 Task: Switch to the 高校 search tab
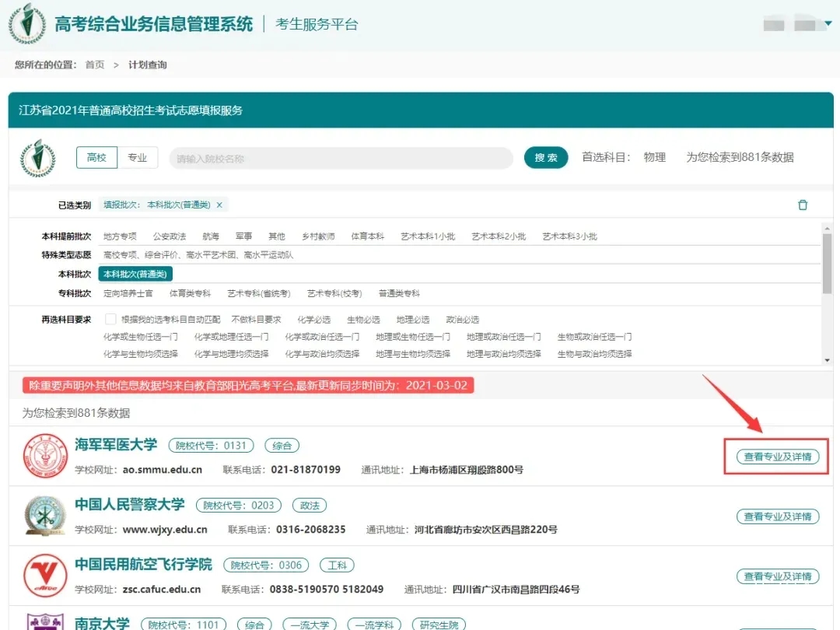click(96, 158)
